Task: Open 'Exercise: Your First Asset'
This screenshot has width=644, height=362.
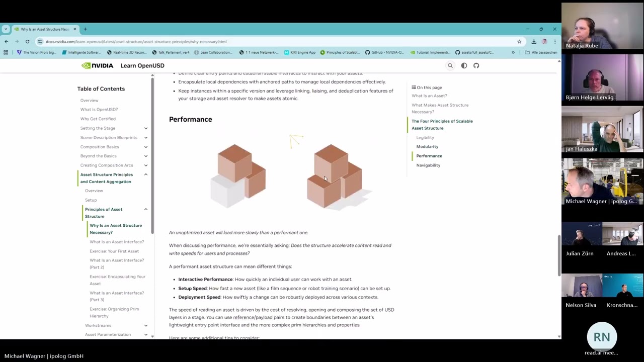Action: (x=114, y=251)
